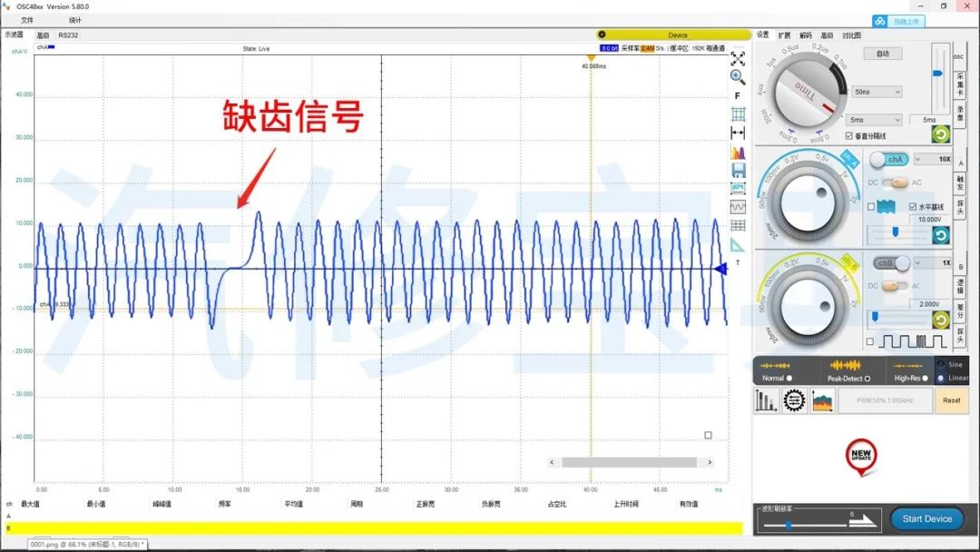
Task: Click the yellow Device status bar
Action: [672, 35]
